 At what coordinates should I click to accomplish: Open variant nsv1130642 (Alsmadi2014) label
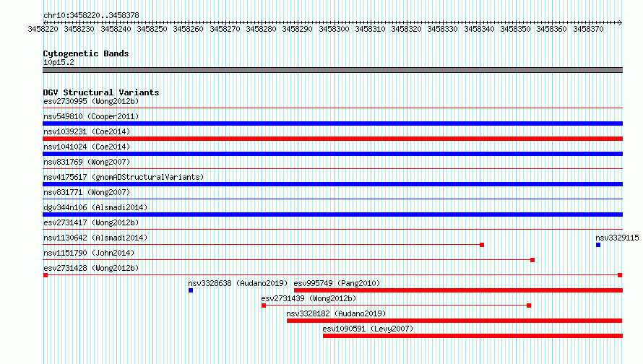pyautogui.click(x=95, y=238)
